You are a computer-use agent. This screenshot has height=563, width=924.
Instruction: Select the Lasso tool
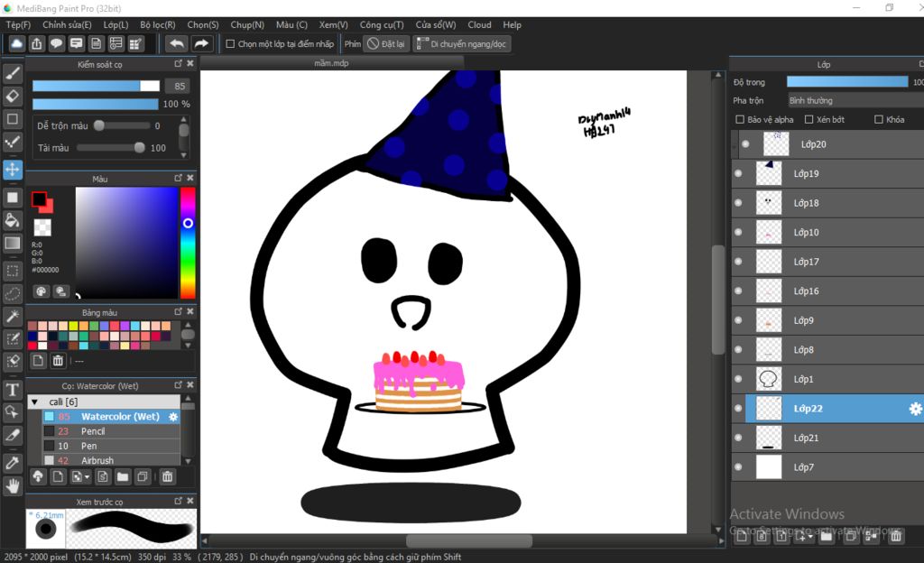13,293
